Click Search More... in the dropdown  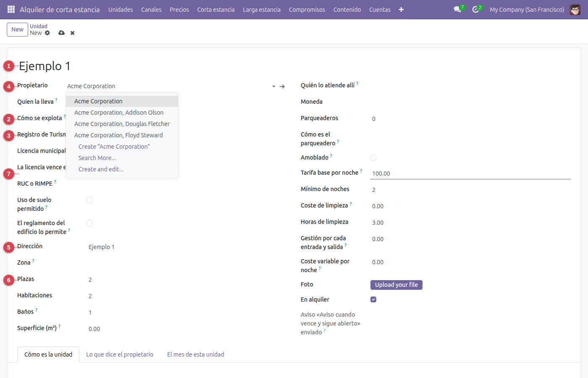click(122, 158)
